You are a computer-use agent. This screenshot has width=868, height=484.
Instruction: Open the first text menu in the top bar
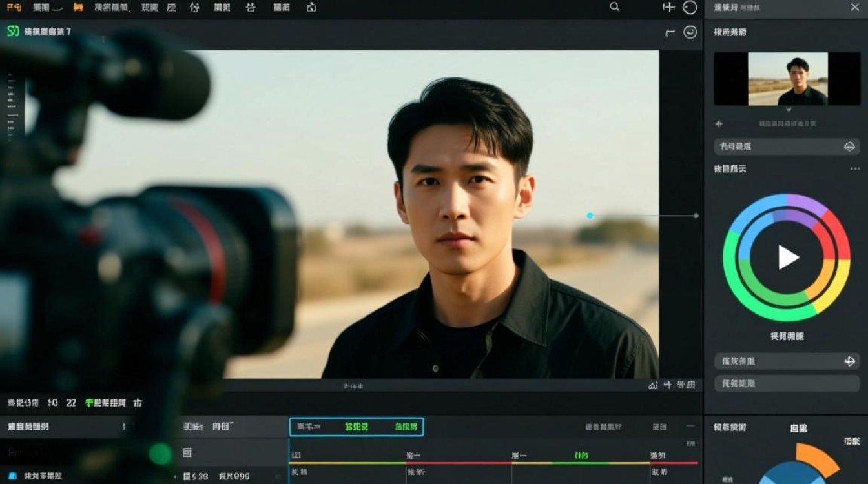[14, 8]
